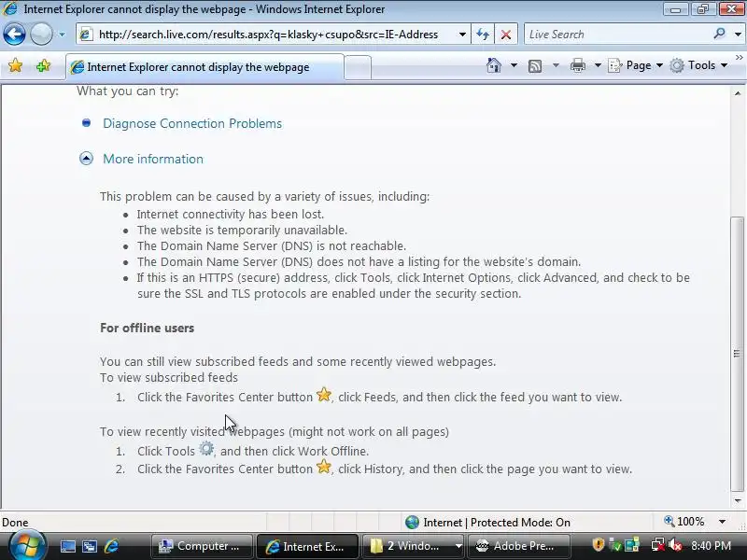Click the Home toolbar icon
Image resolution: width=747 pixels, height=560 pixels.
click(494, 65)
